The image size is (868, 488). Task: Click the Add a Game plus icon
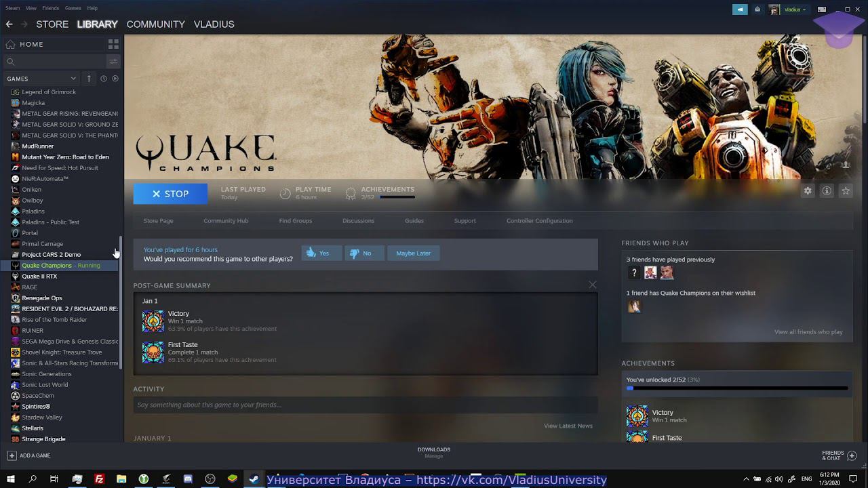point(12,455)
